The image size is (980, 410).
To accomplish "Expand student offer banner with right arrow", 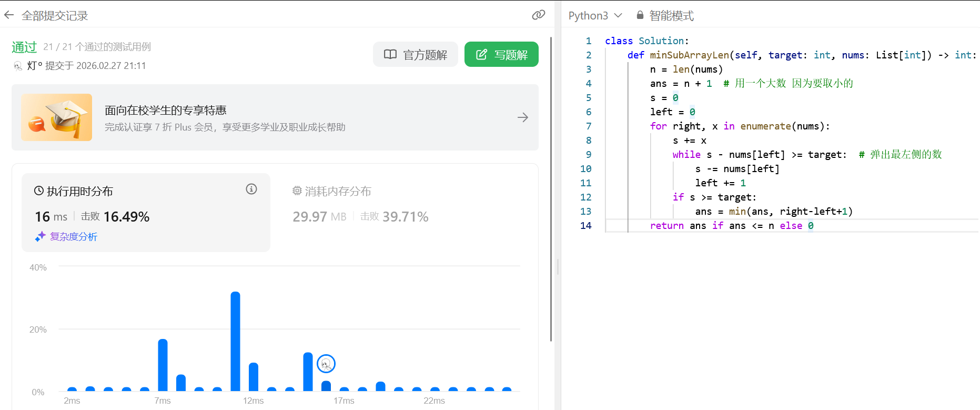I will pos(522,117).
